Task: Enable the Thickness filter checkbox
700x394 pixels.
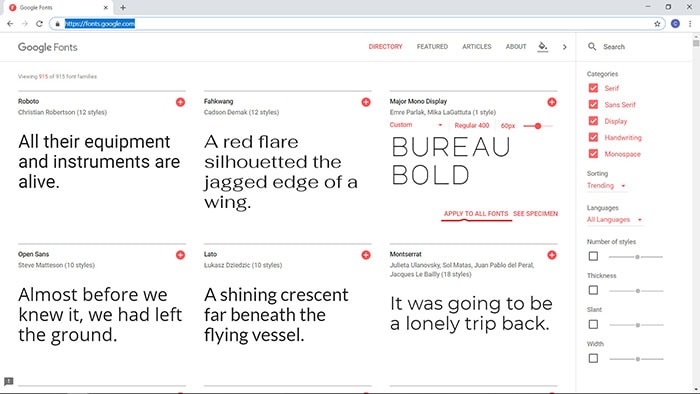Action: tap(593, 290)
